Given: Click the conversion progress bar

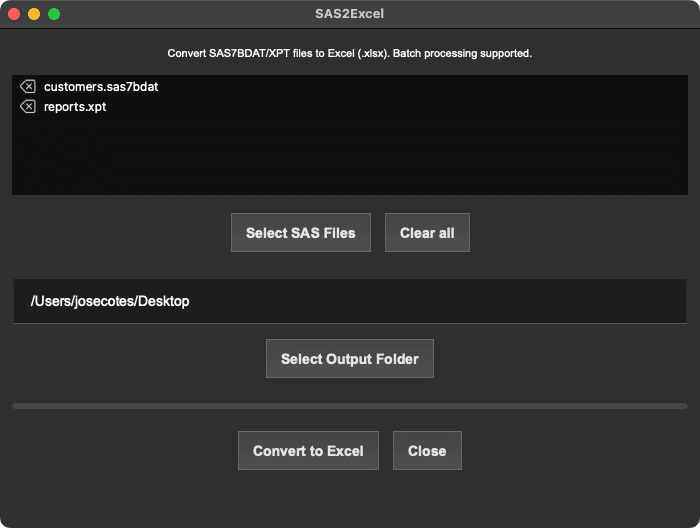Looking at the screenshot, I should pos(350,406).
